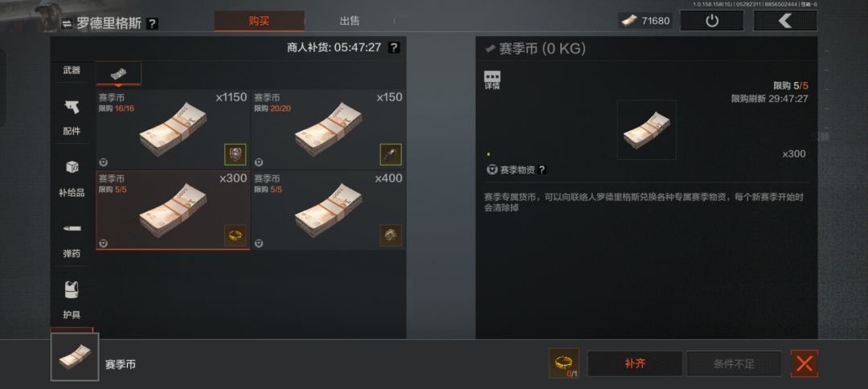Click the 补齐 button

click(635, 363)
